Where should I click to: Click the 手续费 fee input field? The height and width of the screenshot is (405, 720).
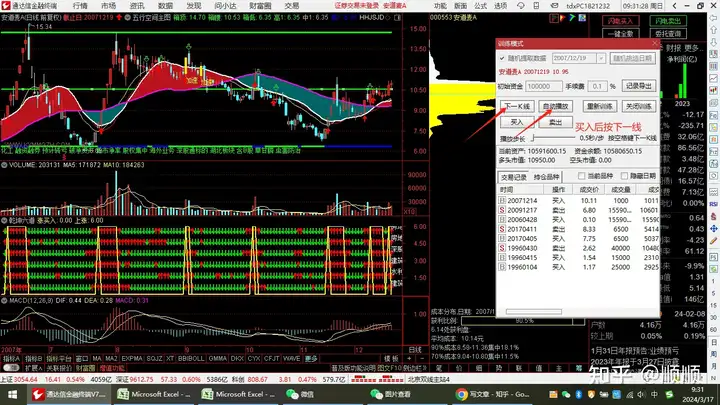pos(597,86)
